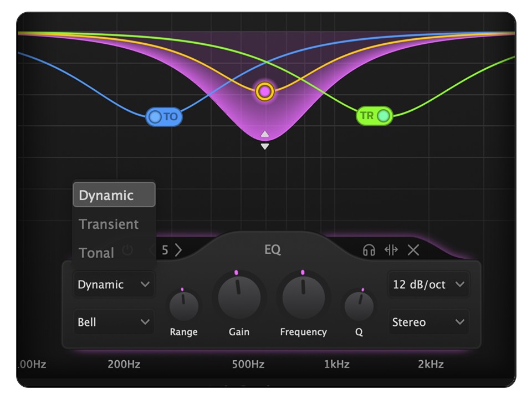Viewport: 532px width, 399px height.
Task: Delete the band using the X icon
Action: pyautogui.click(x=413, y=250)
